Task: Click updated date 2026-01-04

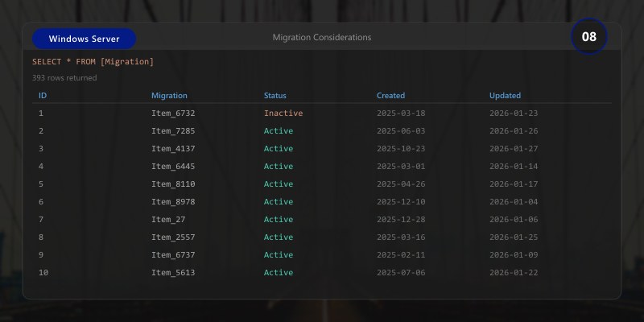Action: 514,202
